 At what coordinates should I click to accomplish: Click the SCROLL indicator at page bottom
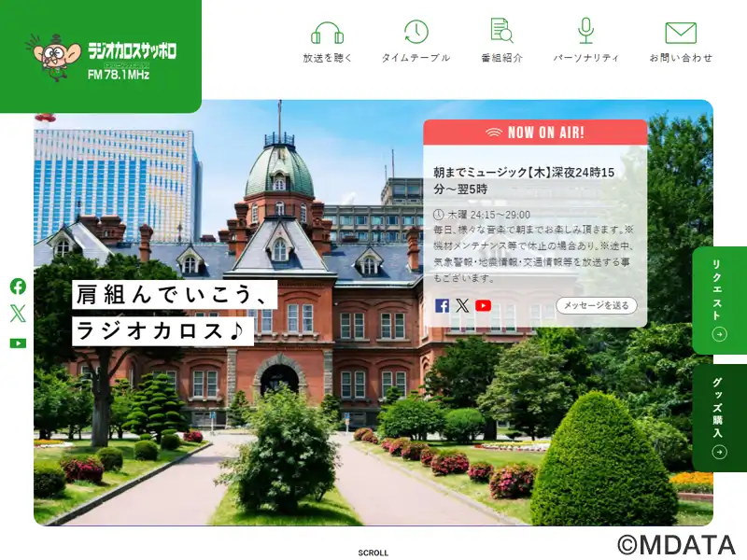coord(373,553)
